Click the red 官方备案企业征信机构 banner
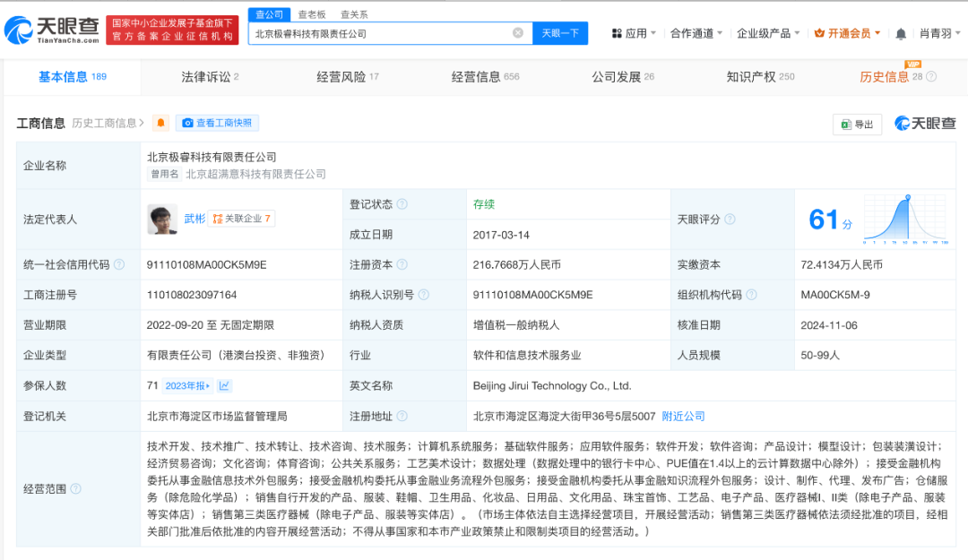 [x=172, y=30]
